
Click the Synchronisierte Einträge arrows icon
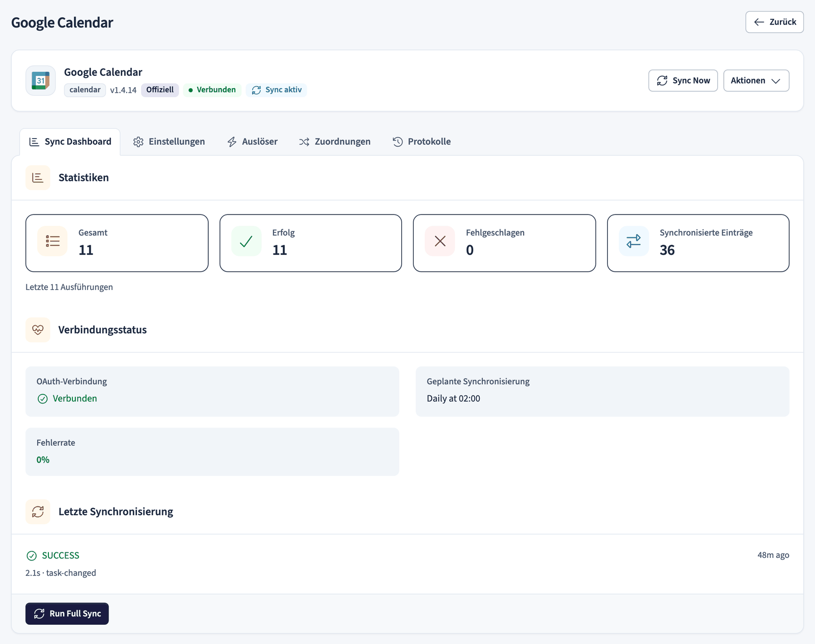[x=634, y=241]
